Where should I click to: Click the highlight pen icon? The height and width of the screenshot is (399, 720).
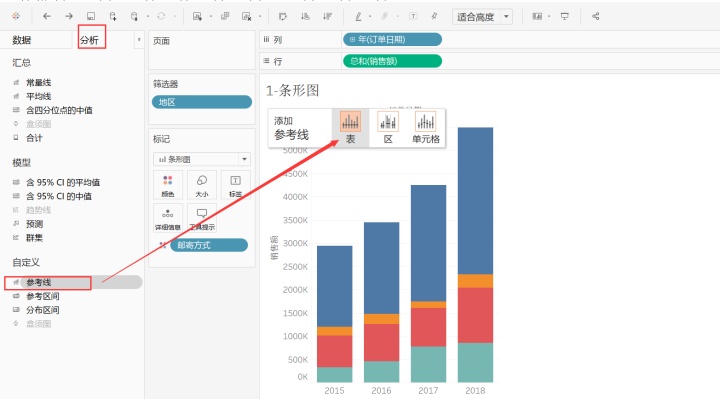[358, 16]
